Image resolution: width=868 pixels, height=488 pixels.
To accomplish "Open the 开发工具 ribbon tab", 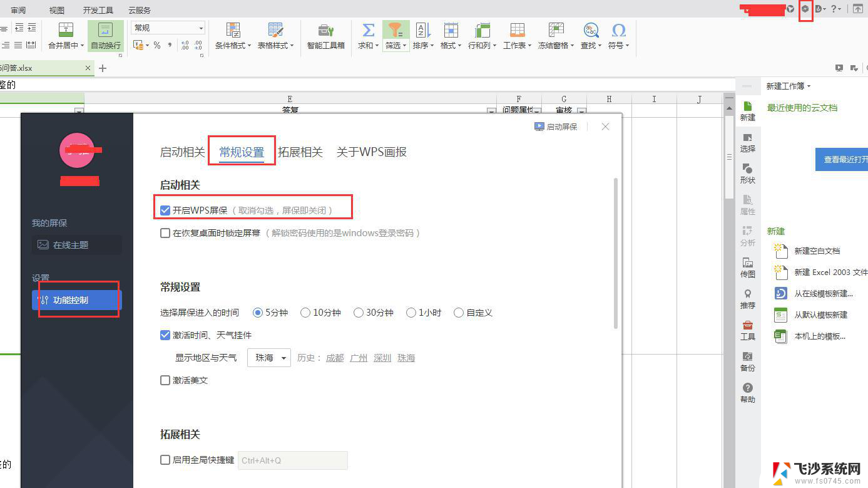I will (98, 10).
